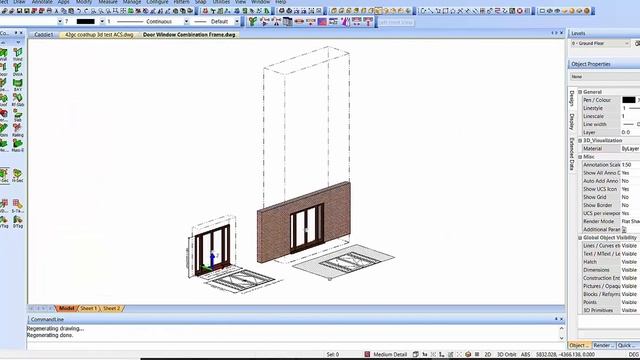
Task: Select the H-Sec section tool
Action: coord(18,176)
